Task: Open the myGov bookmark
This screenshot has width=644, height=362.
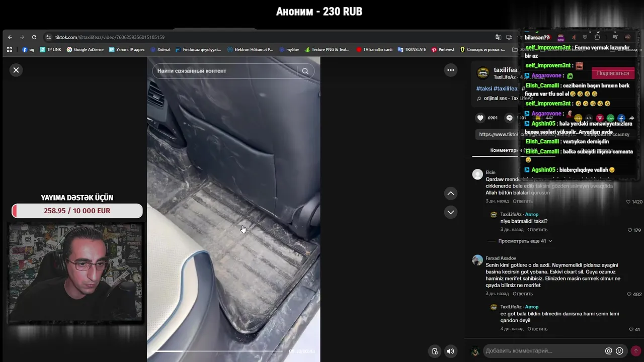Action: coord(289,50)
